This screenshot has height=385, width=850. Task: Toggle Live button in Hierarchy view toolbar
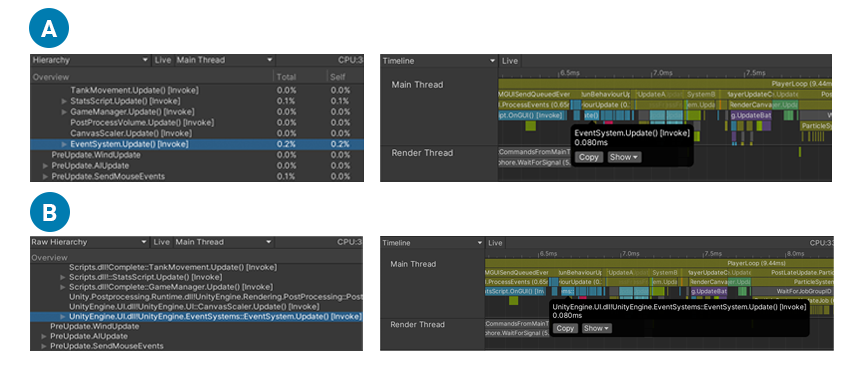coord(163,60)
